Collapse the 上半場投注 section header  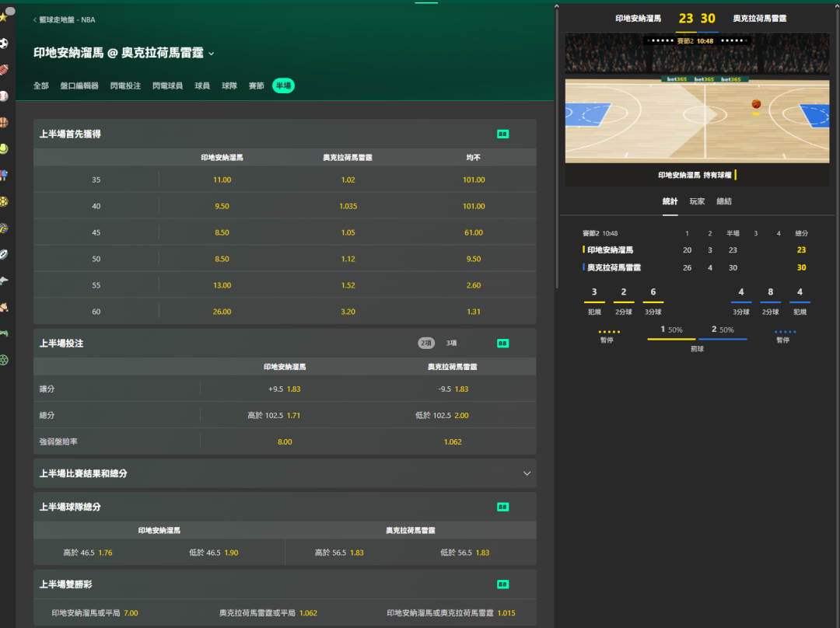[285, 344]
